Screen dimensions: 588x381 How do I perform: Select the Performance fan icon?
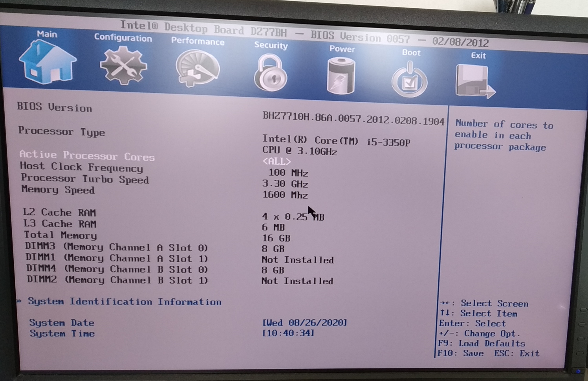coord(197,69)
